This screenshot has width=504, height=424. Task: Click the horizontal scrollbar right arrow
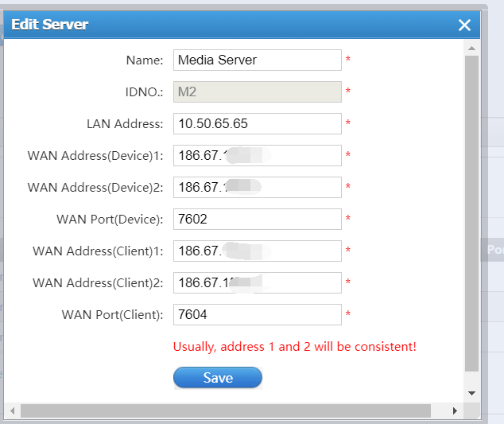pyautogui.click(x=455, y=410)
